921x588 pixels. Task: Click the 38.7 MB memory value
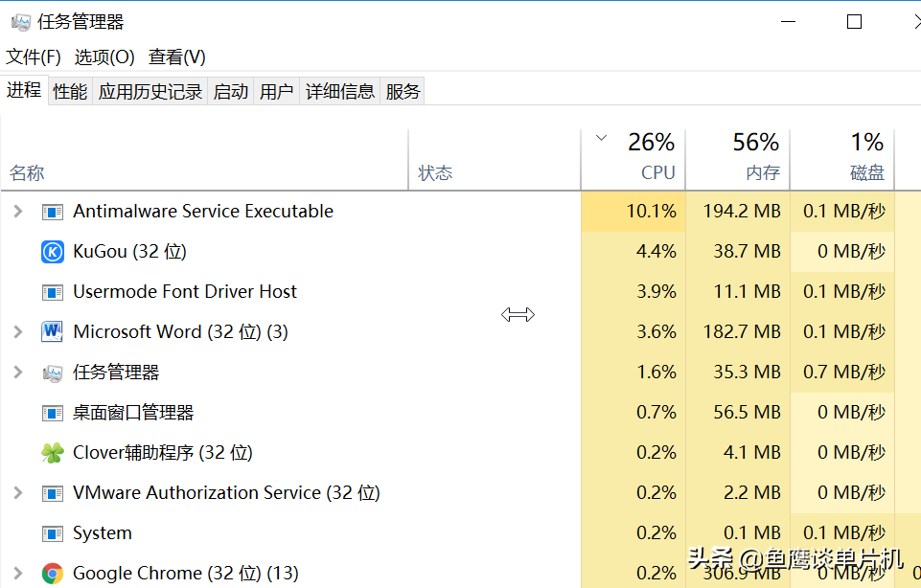click(748, 252)
